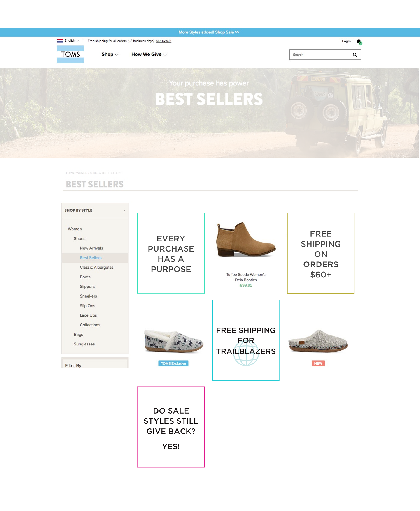Image resolution: width=420 pixels, height=511 pixels.
Task: Open Boots category
Action: pos(85,277)
